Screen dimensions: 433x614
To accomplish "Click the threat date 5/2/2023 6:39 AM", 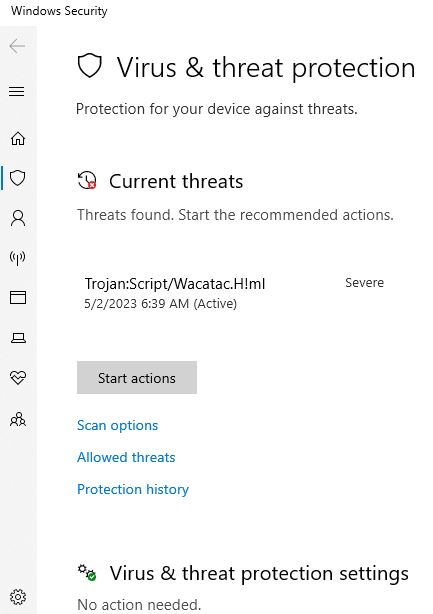I will point(137,303).
